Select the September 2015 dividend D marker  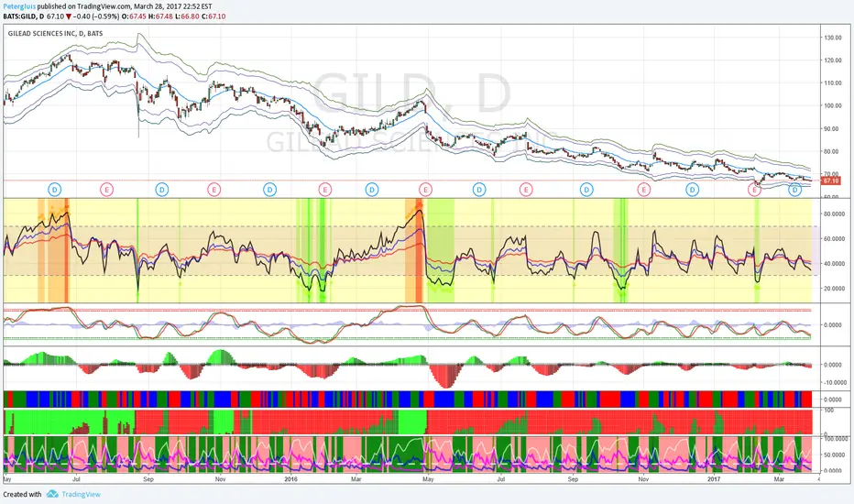[162, 190]
